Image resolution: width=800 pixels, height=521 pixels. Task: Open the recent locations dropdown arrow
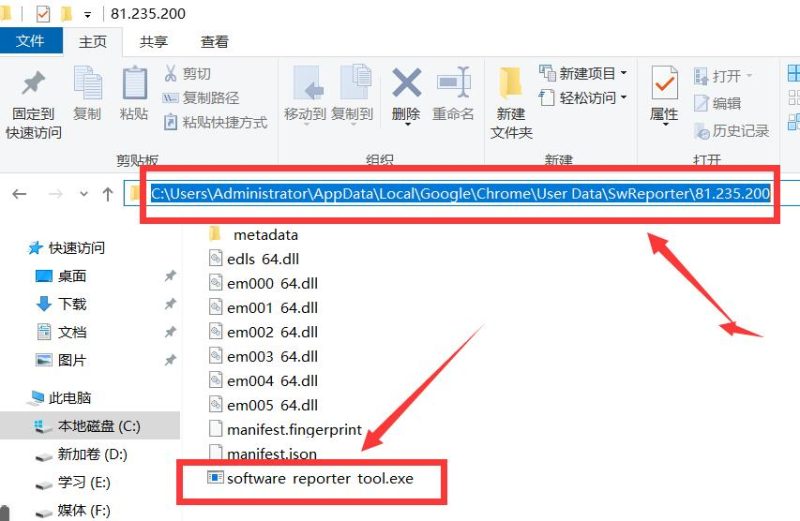[82, 195]
